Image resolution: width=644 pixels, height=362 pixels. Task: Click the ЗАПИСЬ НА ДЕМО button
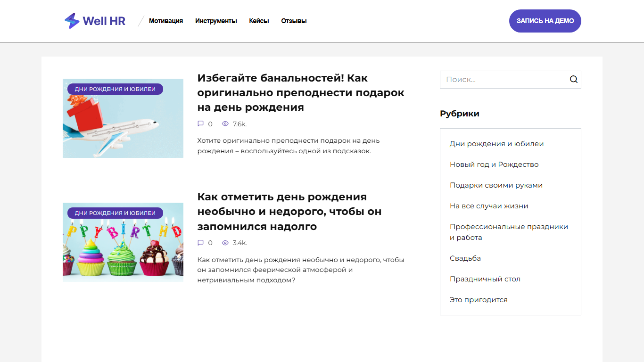pyautogui.click(x=545, y=21)
